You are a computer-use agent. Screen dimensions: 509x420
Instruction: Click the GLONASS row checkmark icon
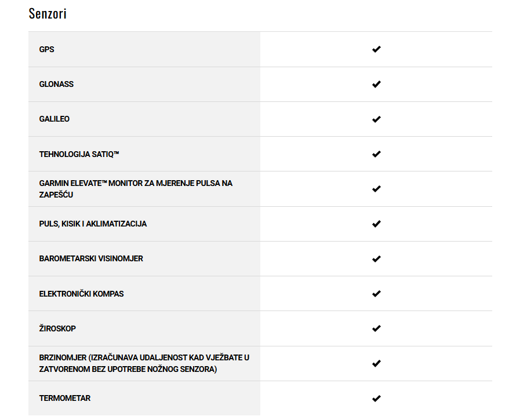(376, 85)
